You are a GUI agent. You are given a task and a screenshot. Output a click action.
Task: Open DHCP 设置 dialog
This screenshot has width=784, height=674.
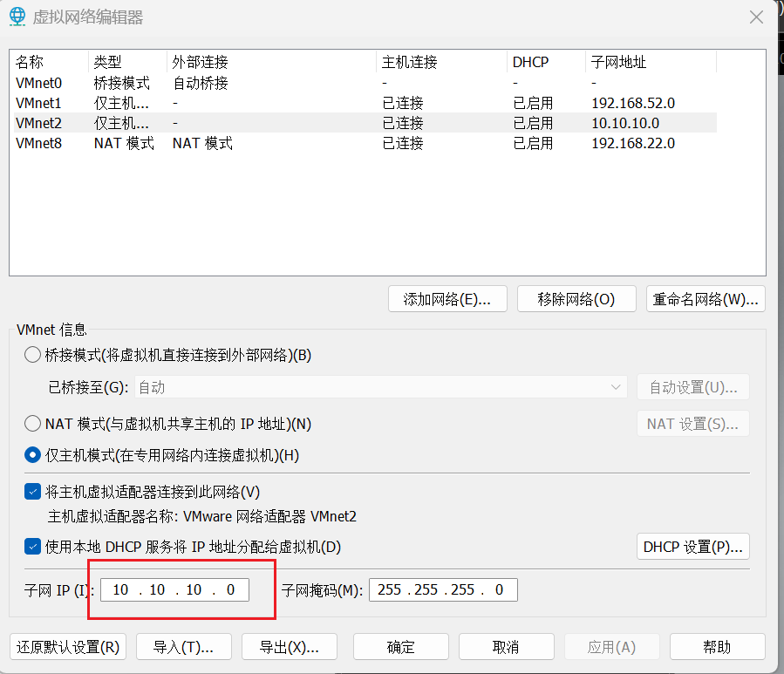click(x=692, y=547)
